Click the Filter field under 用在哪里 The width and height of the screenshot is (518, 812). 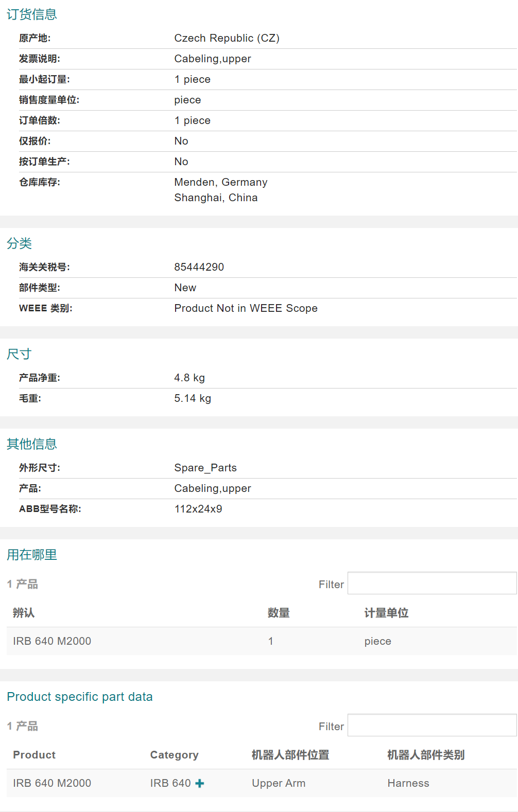pyautogui.click(x=431, y=584)
